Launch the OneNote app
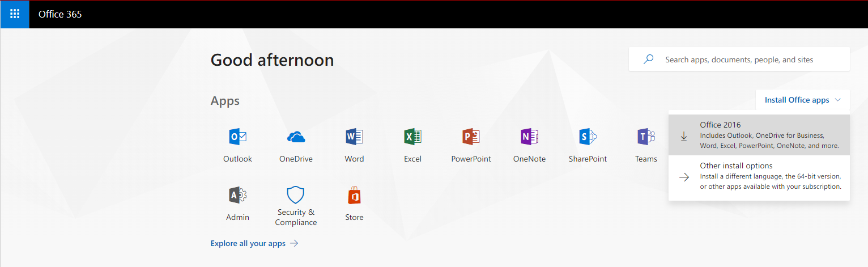This screenshot has width=868, height=267. (x=529, y=137)
